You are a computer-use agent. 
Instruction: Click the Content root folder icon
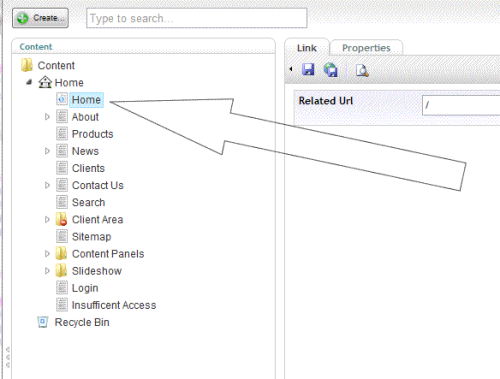[27, 65]
